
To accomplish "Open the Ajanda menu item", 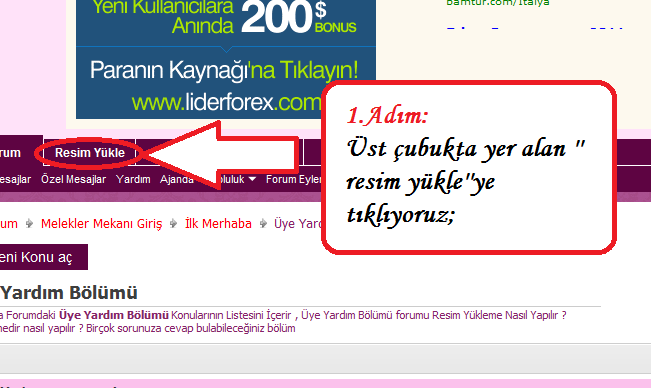I will 177,179.
